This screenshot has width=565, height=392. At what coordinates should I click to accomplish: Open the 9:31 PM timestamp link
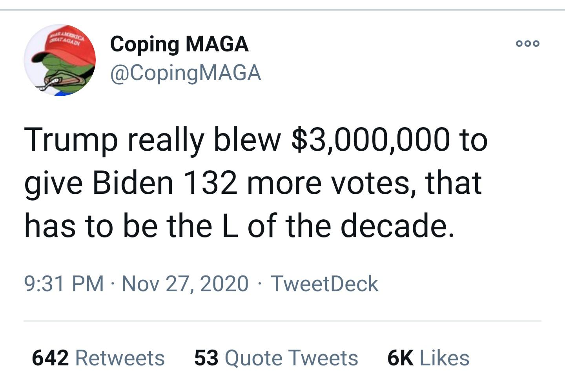[64, 284]
